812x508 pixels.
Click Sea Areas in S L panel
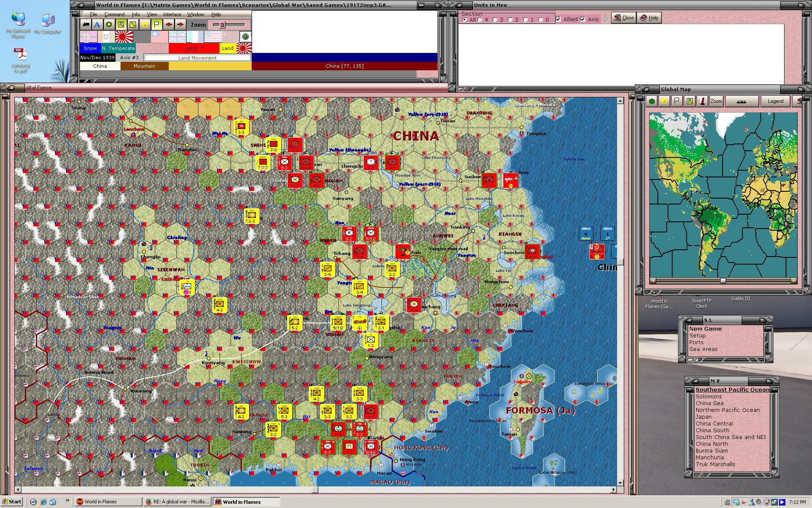point(703,349)
